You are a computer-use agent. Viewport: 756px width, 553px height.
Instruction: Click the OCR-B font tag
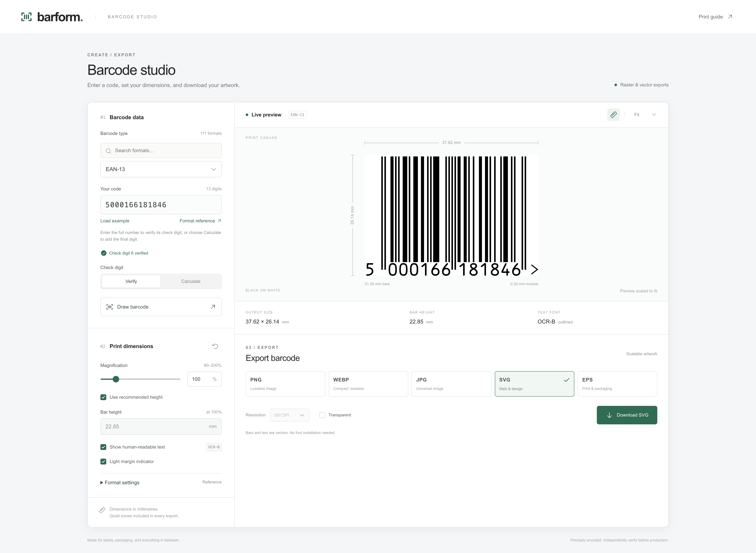(214, 447)
